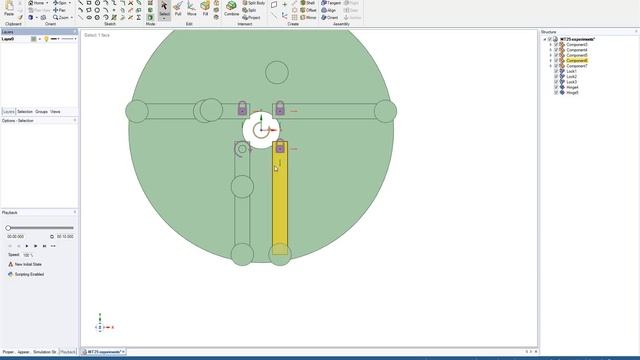
Task: Expand Component6 in Structure tree
Action: tap(550, 60)
